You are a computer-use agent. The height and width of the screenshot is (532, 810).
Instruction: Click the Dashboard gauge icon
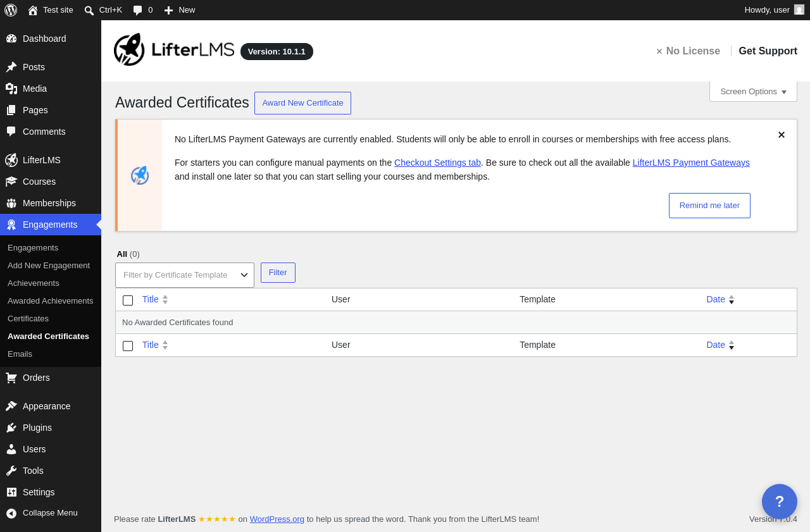pos(11,39)
